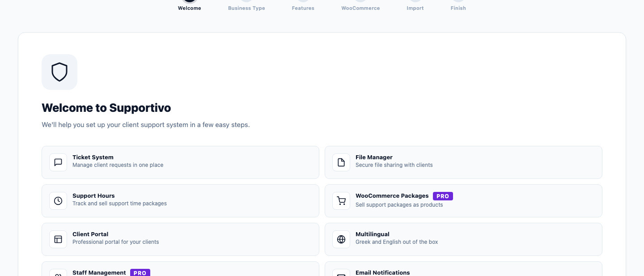Click the PRO badge beside WooCommerce Packages
Screen dimensions: 644x276
pyautogui.click(x=443, y=196)
